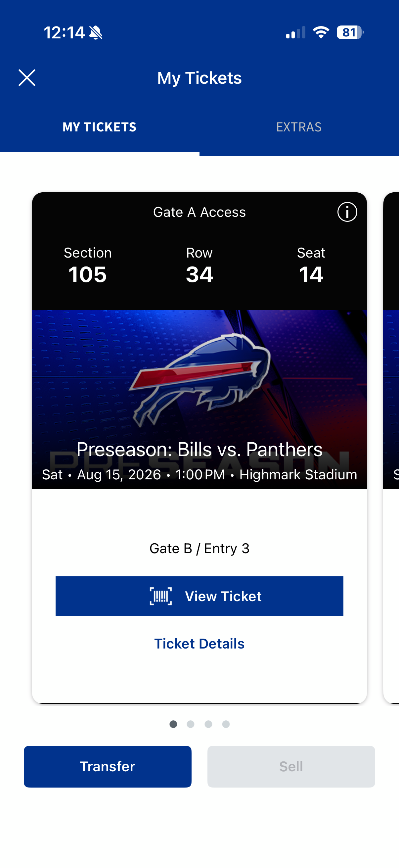Close My Tickets with the X icon

pyautogui.click(x=27, y=78)
